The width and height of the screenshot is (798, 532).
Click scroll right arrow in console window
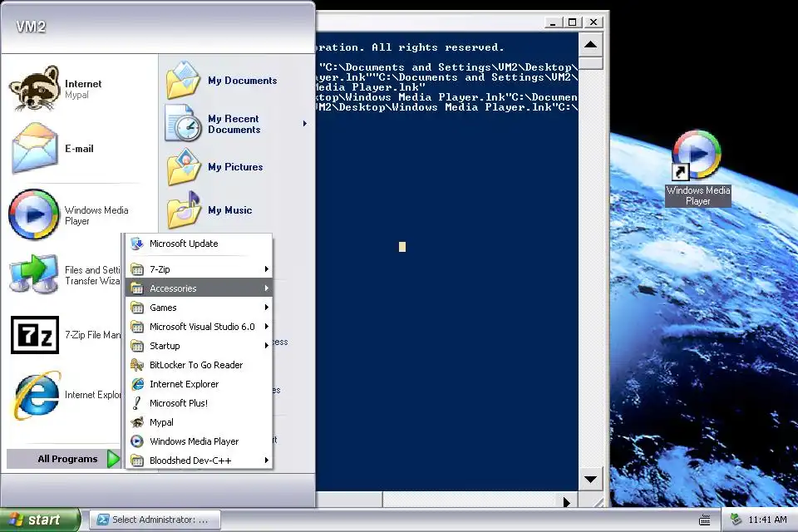point(566,502)
